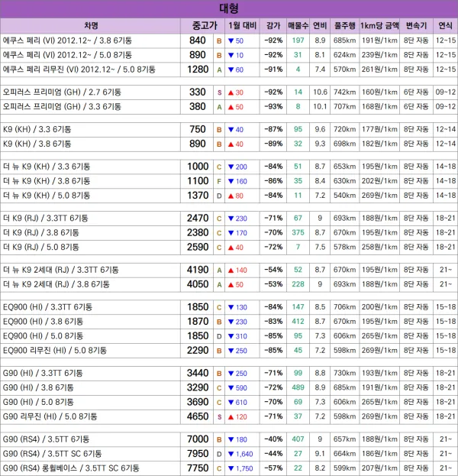This screenshot has height=476, width=458.
Task: Click the 연식 column header
Action: [x=446, y=25]
